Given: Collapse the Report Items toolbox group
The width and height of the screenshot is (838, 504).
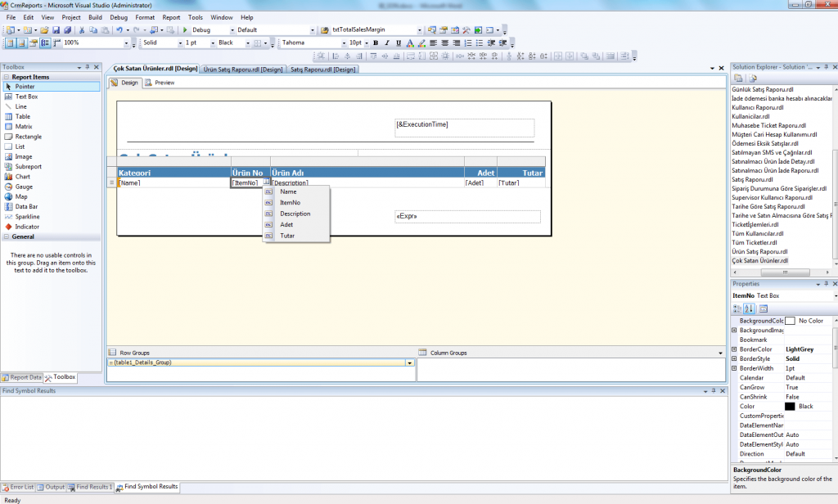Looking at the screenshot, I should (x=7, y=77).
